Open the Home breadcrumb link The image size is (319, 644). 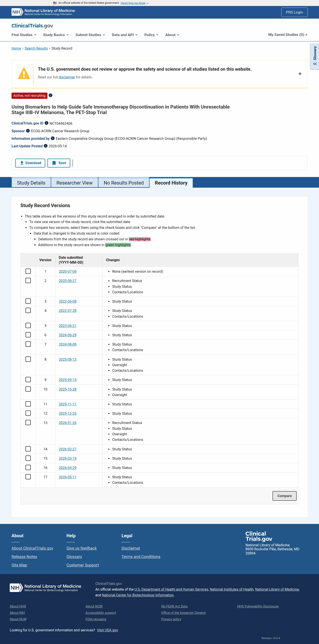[x=16, y=49]
